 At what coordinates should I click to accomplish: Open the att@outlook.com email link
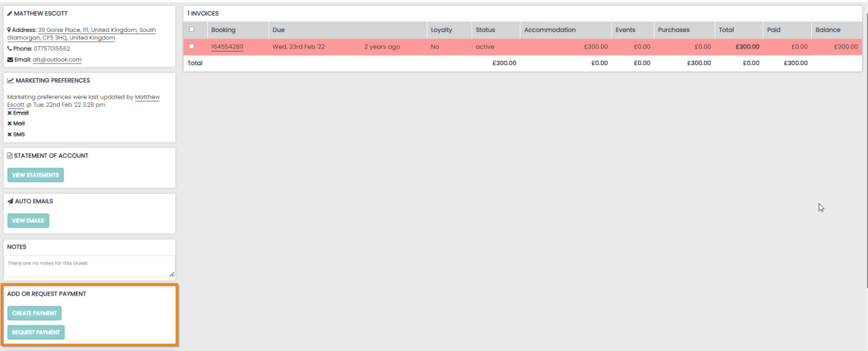(x=57, y=60)
